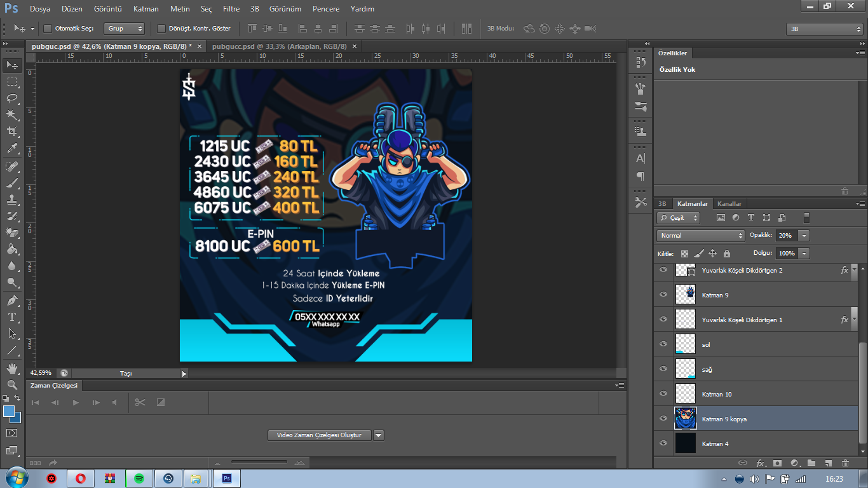Screen dimensions: 868x488
Task: Select the Rectangular Marquee tool
Action: pos(12,82)
